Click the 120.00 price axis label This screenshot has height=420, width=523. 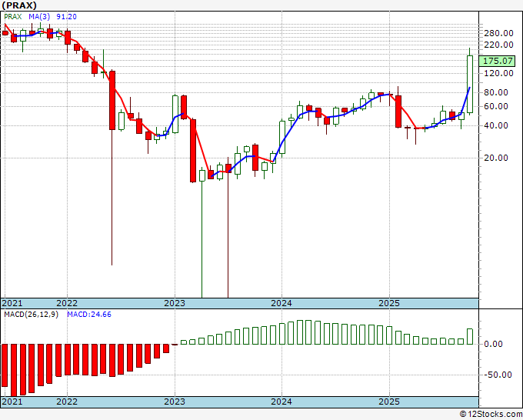tap(498, 73)
